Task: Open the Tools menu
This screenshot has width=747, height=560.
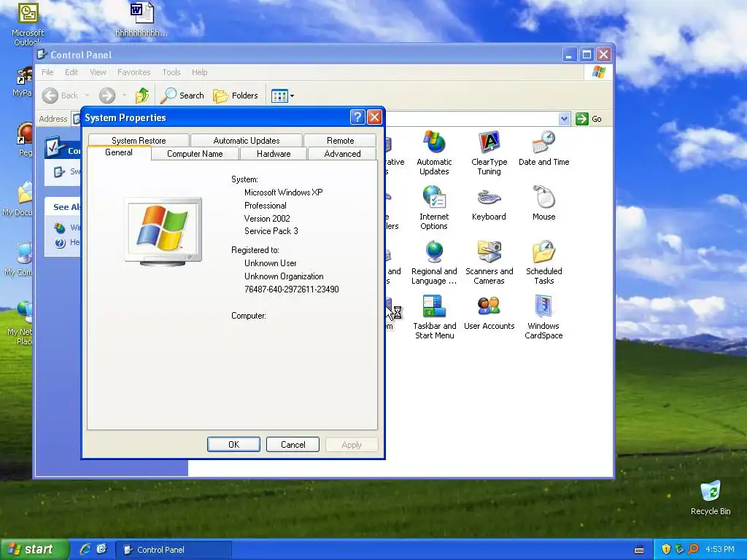Action: pyautogui.click(x=171, y=72)
